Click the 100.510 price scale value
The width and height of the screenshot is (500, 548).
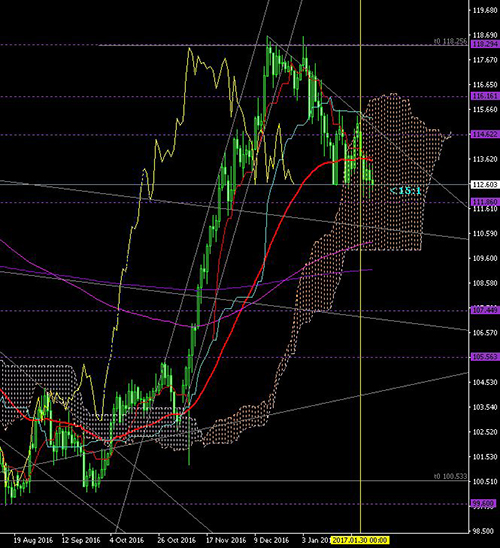click(485, 482)
